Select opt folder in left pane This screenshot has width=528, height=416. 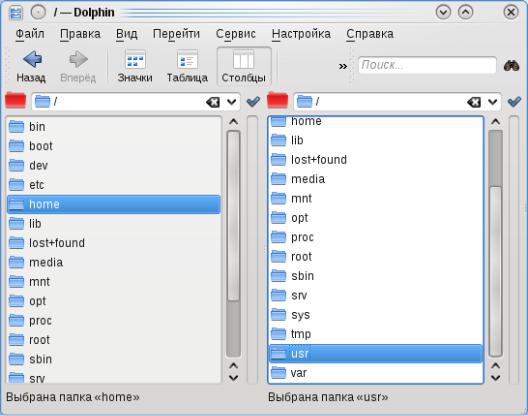[114, 301]
